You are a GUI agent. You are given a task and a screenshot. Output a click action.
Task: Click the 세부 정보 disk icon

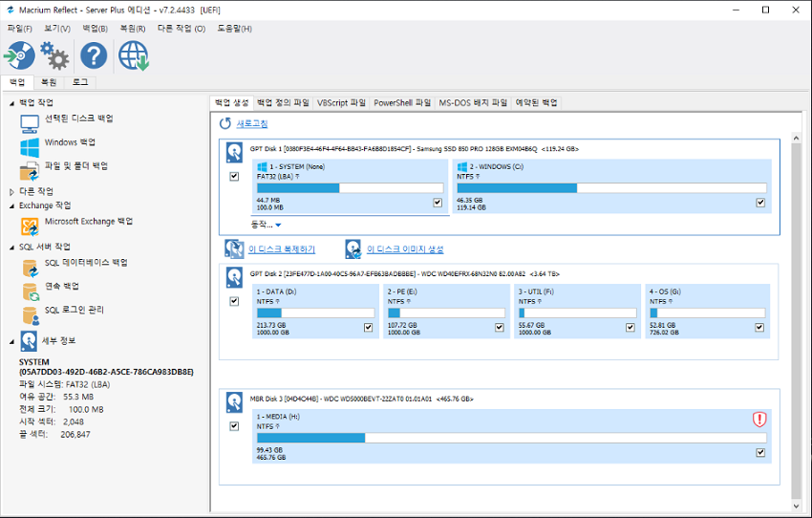pyautogui.click(x=29, y=341)
